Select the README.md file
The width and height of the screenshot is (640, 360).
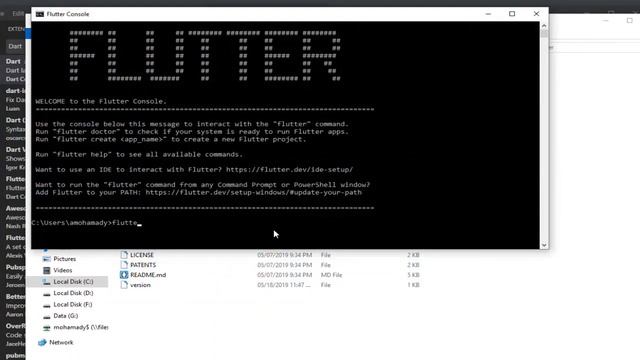148,275
